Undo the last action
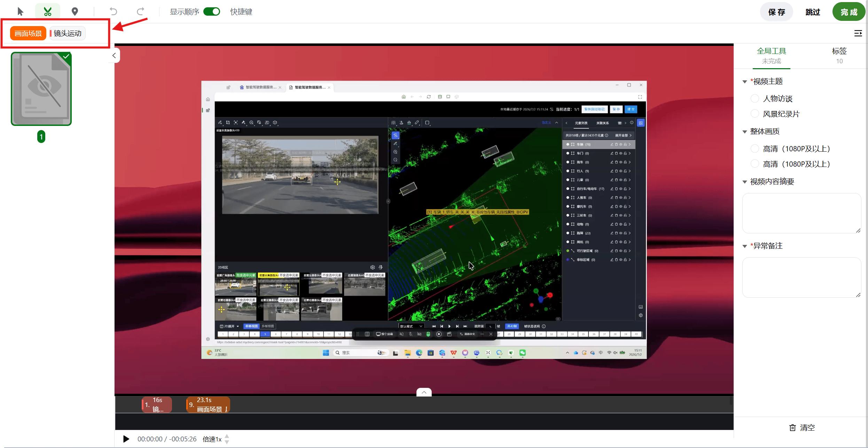868x448 pixels. coord(113,11)
